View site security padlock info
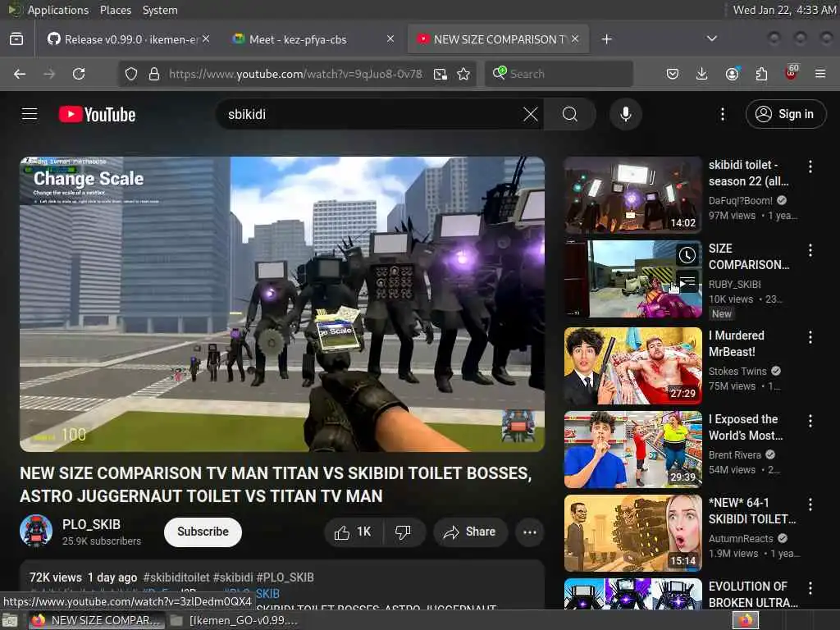The height and width of the screenshot is (630, 840). click(154, 74)
